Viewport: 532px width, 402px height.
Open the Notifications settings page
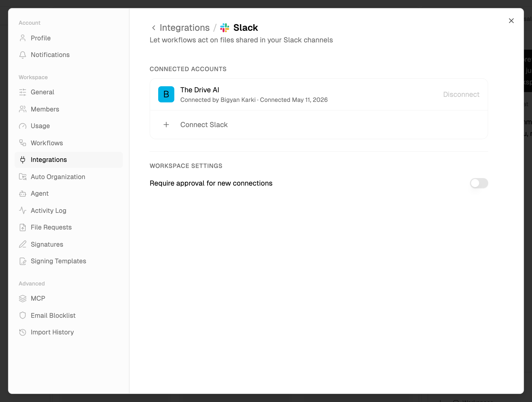(x=69, y=55)
